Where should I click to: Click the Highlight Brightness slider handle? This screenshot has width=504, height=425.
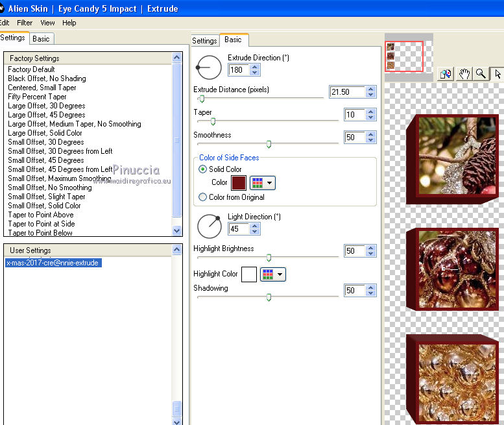tap(269, 258)
